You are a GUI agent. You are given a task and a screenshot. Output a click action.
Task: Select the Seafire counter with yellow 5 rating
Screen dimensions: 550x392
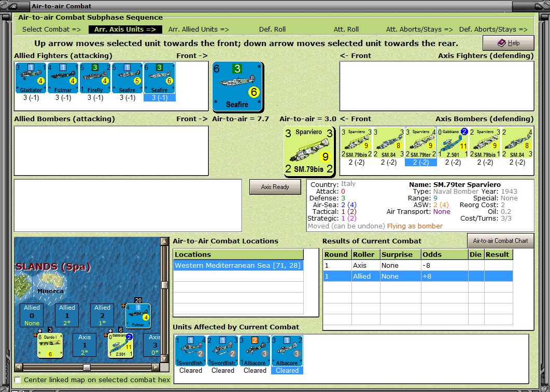click(x=128, y=78)
